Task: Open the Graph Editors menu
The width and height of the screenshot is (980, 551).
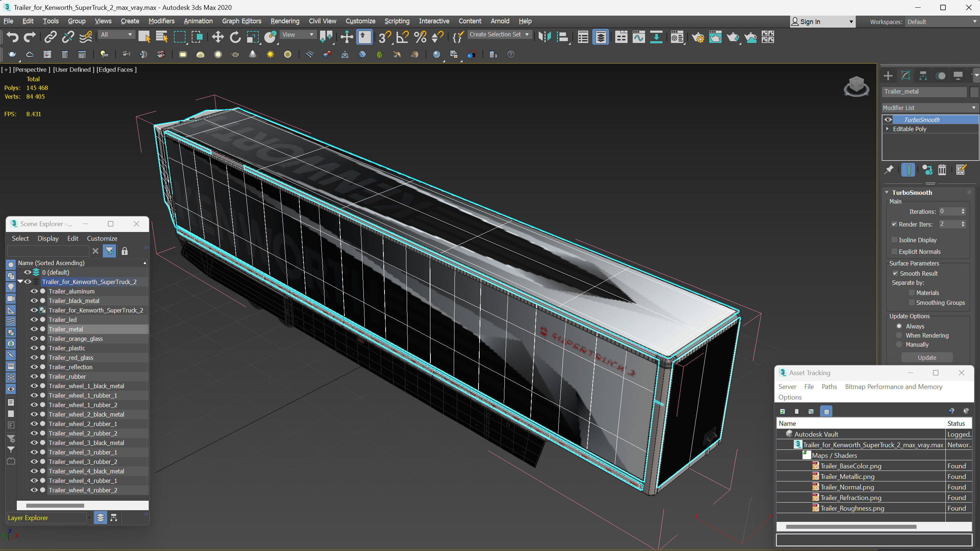Action: [x=242, y=21]
